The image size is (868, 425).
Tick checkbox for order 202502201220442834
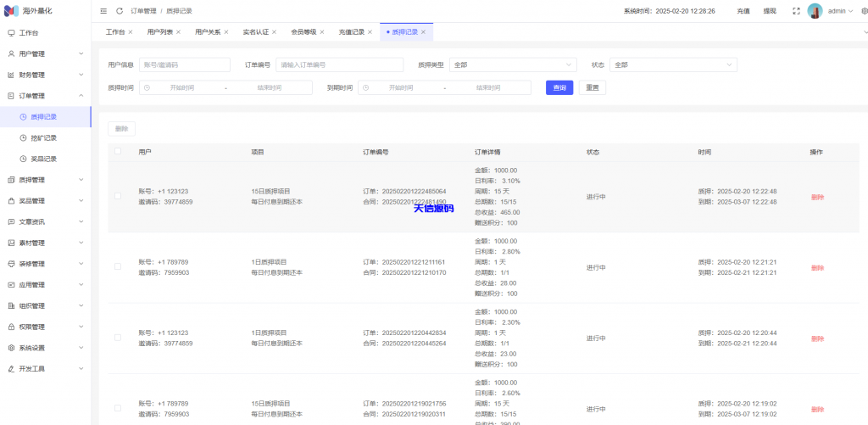(117, 338)
